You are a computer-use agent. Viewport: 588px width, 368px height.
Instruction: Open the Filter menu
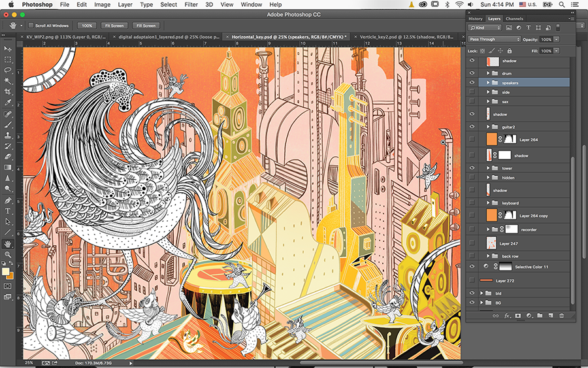[191, 5]
